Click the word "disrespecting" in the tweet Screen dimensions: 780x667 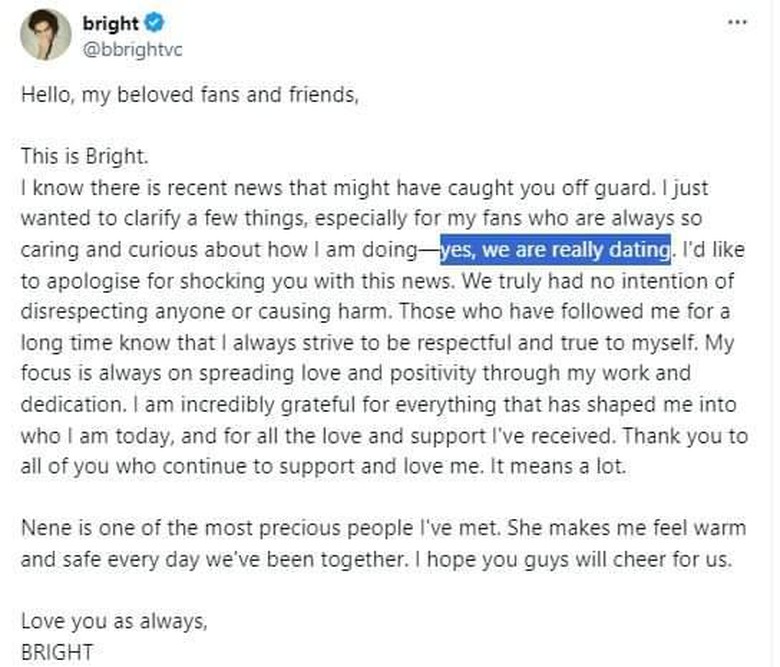point(78,310)
